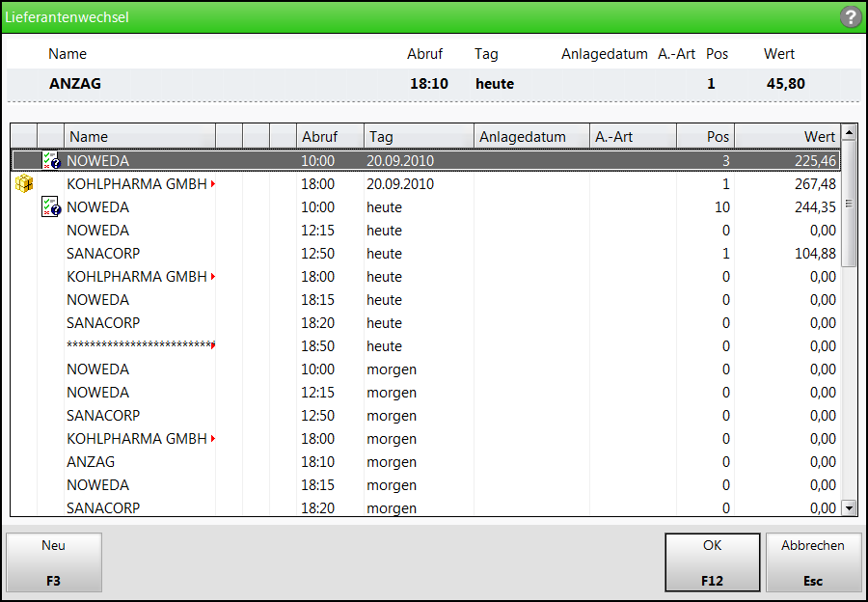
Task: Sort by the Wert column header
Action: (787, 137)
